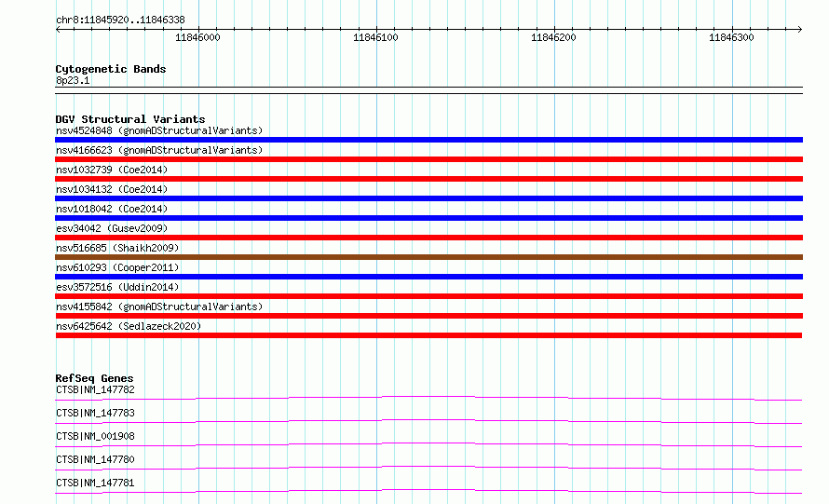Click blue bar of nsv1034132

point(428,198)
